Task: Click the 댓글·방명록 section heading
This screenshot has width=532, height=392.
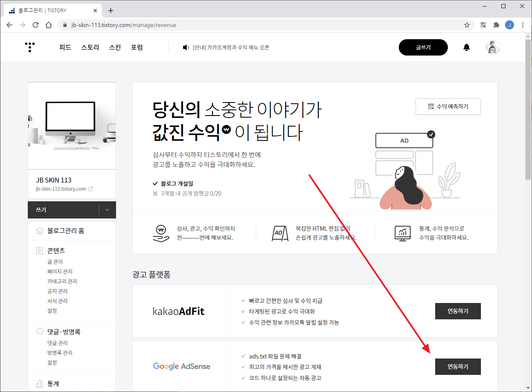Action: (64, 332)
